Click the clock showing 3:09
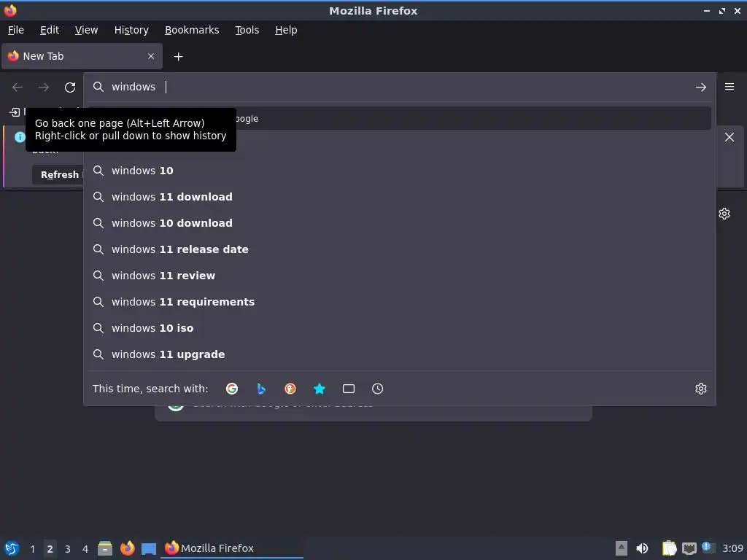Screen dimensions: 747x560 [732, 548]
